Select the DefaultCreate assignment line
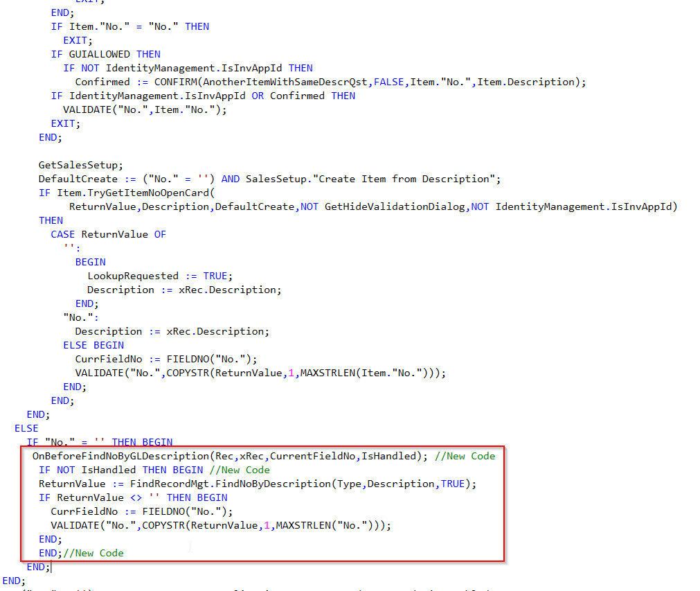Screen dimensions: 700x591 click(x=173, y=179)
